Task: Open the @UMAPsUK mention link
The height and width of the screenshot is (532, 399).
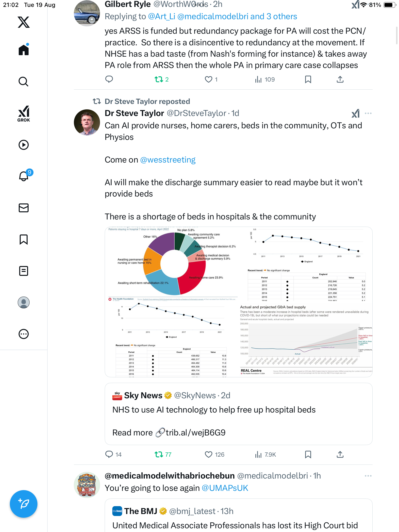Action: point(225,488)
